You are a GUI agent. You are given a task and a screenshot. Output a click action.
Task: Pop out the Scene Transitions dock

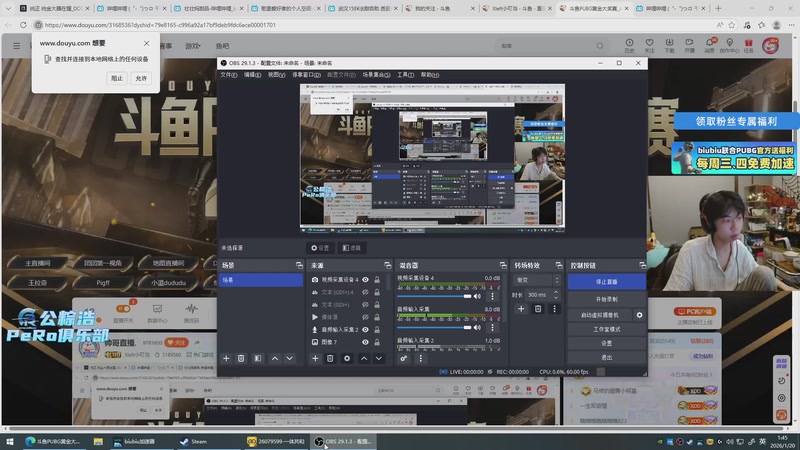click(559, 265)
